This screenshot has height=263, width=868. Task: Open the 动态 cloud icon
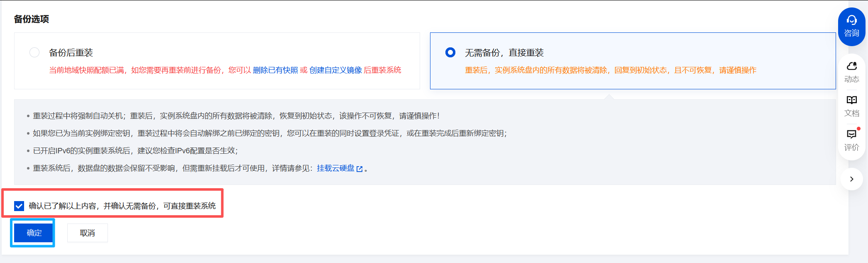pos(851,66)
